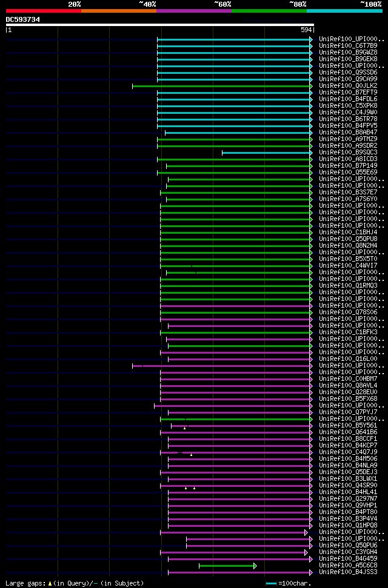Open hit UniRef100_Q9CA99

(x=348, y=79)
